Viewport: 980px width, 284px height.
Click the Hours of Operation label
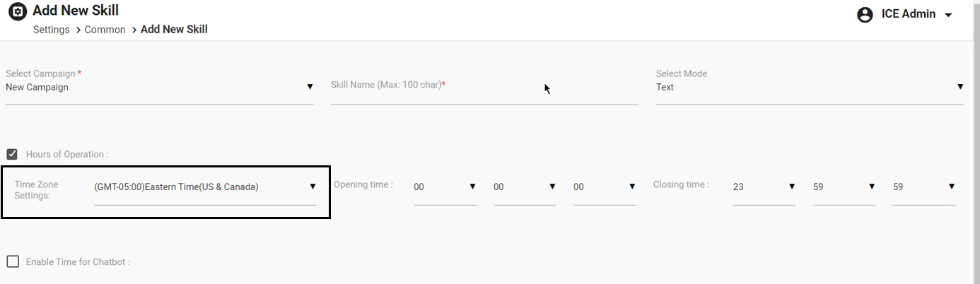click(67, 155)
